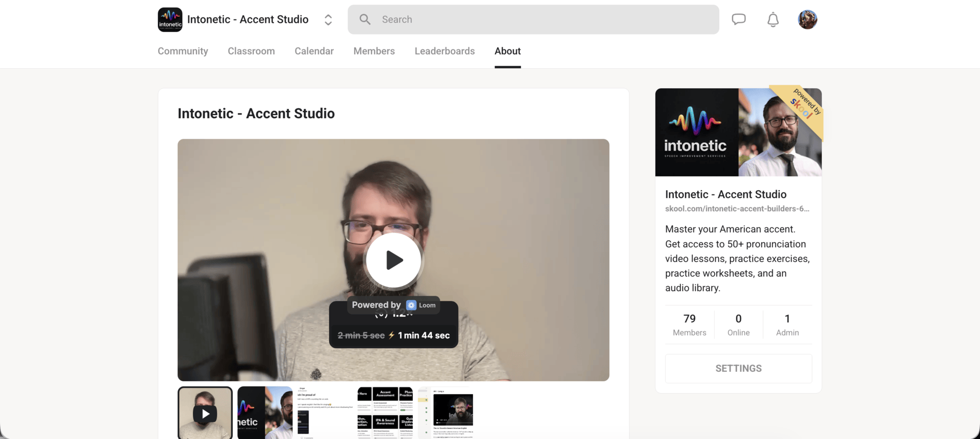Image resolution: width=980 pixels, height=439 pixels.
Task: Select the first video thumbnail
Action: click(205, 412)
